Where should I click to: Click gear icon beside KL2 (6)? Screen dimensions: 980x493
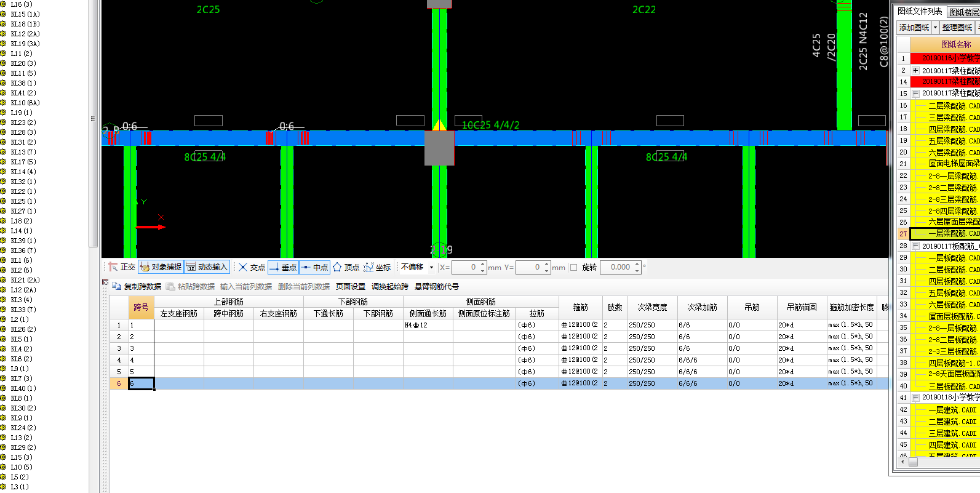click(4, 270)
